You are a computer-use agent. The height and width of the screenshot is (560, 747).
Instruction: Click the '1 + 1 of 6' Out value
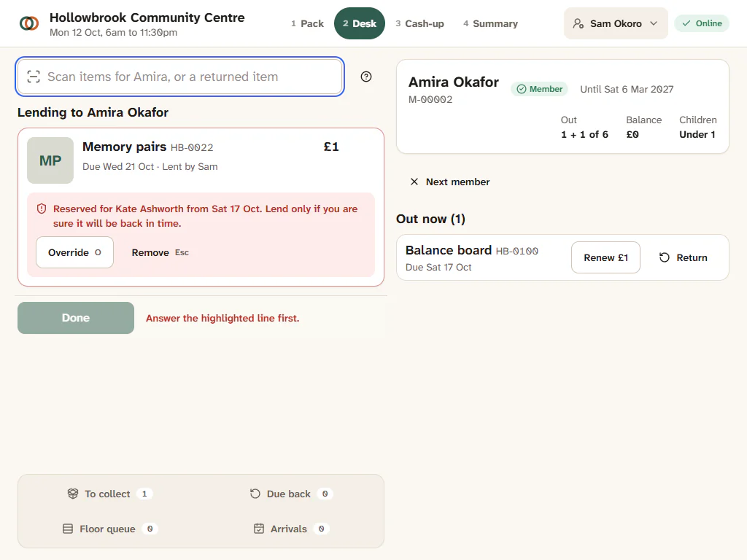click(584, 134)
